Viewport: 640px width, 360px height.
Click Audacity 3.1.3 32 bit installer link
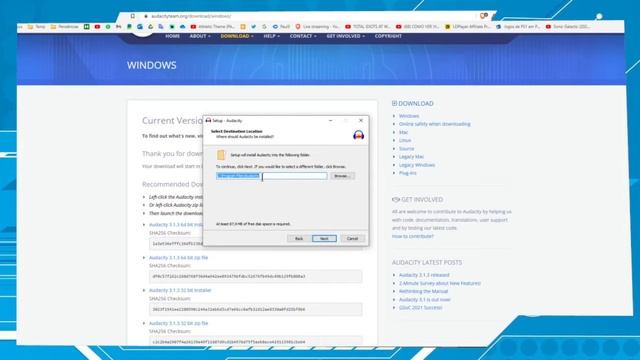pos(180,290)
